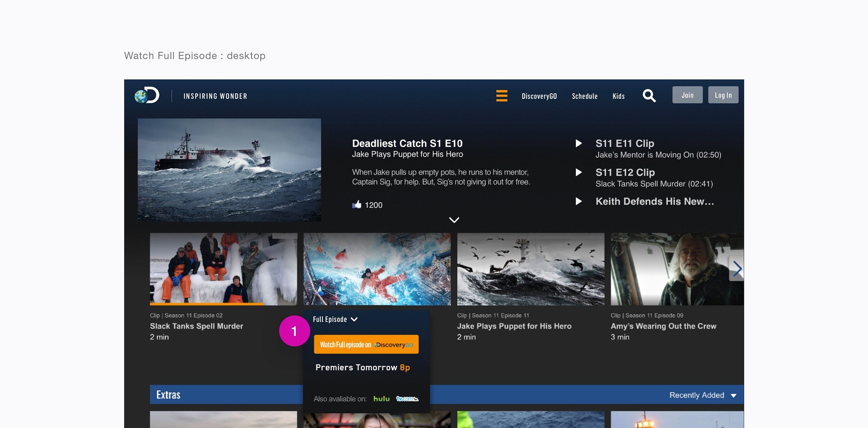Screen dimensions: 868x428
Task: Click the Premiers Tomorrow 8p text
Action: 363,367
